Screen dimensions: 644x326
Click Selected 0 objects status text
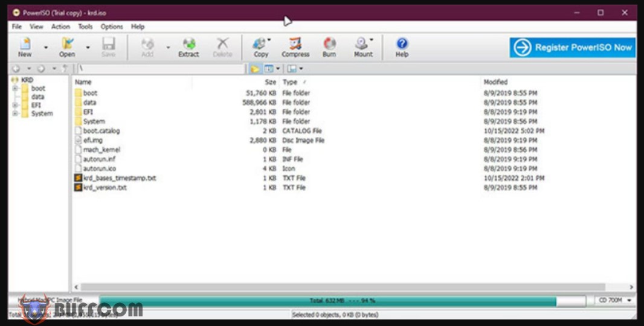[x=335, y=315]
